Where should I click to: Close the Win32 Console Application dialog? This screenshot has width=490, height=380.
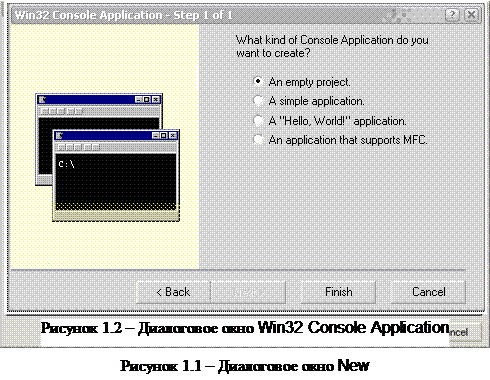pos(472,15)
